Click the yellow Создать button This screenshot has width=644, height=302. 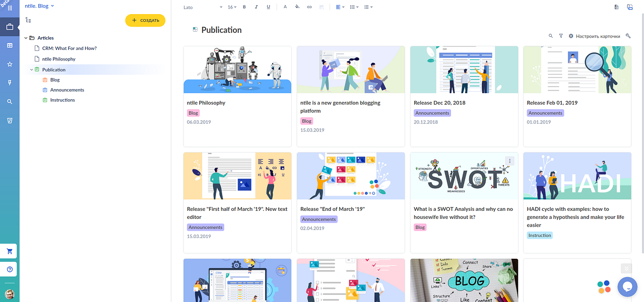tap(145, 21)
